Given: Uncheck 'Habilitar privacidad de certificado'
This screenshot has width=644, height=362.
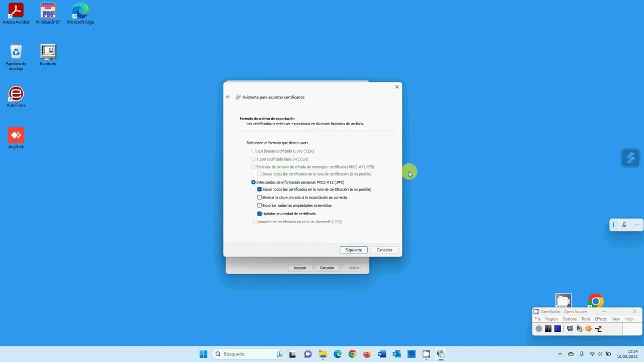Looking at the screenshot, I should point(260,214).
